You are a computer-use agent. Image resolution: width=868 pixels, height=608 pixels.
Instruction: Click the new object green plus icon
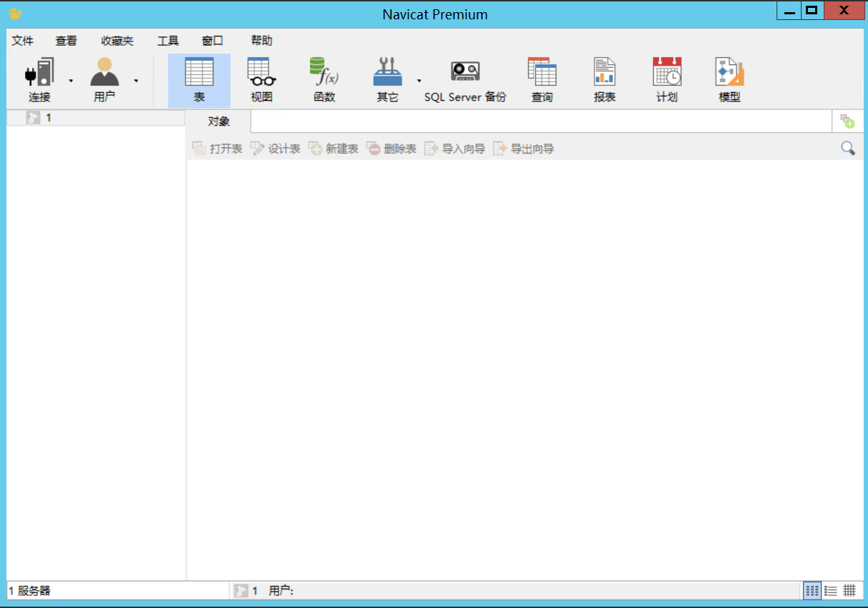click(849, 121)
